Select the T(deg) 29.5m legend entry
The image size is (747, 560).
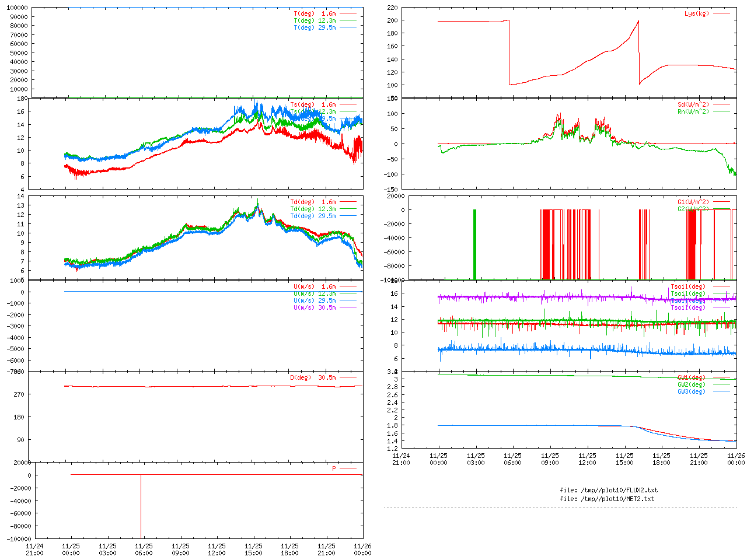coord(315,27)
